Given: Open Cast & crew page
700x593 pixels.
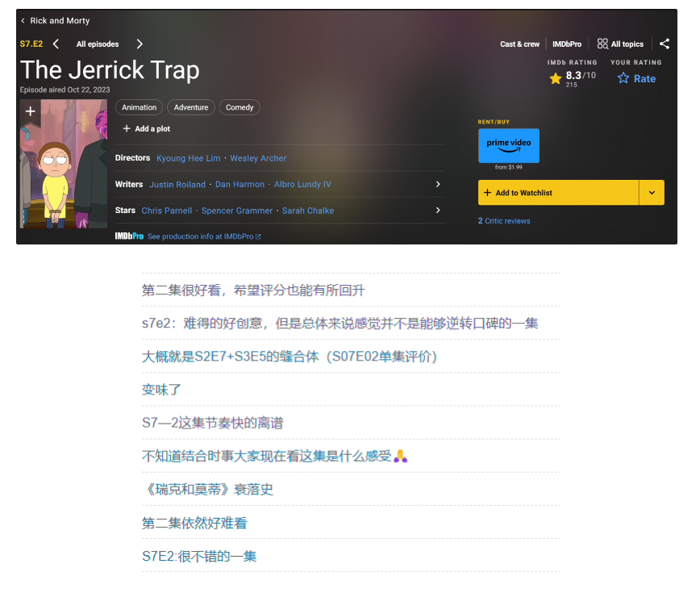Looking at the screenshot, I should tap(519, 44).
